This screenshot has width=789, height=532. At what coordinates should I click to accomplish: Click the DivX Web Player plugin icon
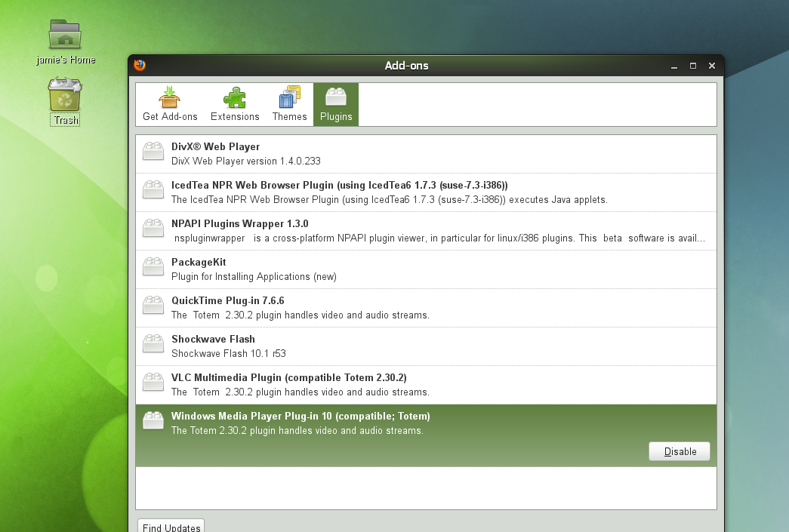[x=153, y=151]
